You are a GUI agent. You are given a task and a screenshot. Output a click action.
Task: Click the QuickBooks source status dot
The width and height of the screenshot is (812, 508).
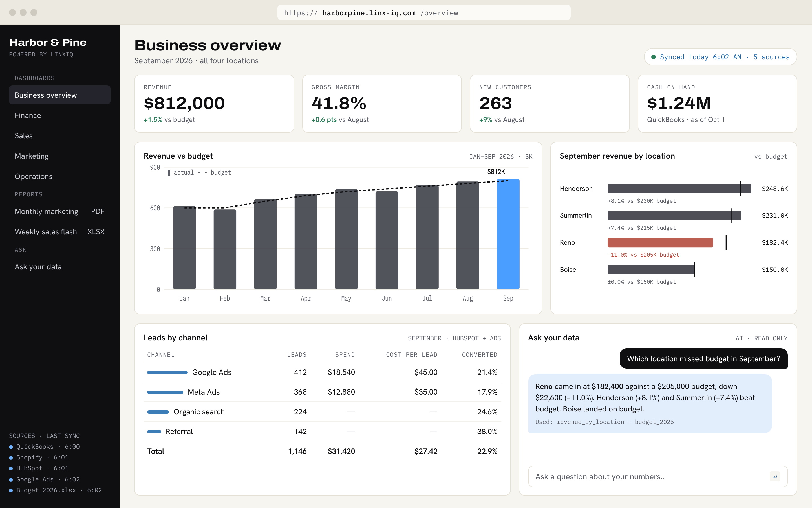(11, 447)
